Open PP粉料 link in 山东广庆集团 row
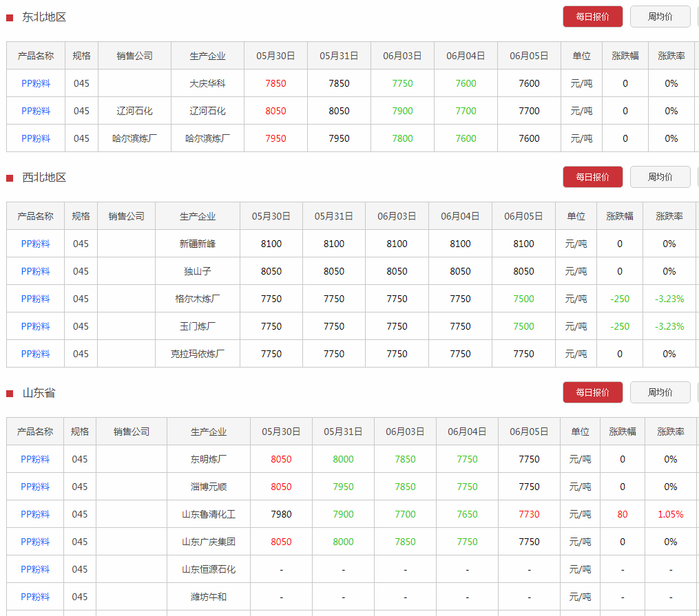Image resolution: width=699 pixels, height=616 pixels. coord(34,542)
